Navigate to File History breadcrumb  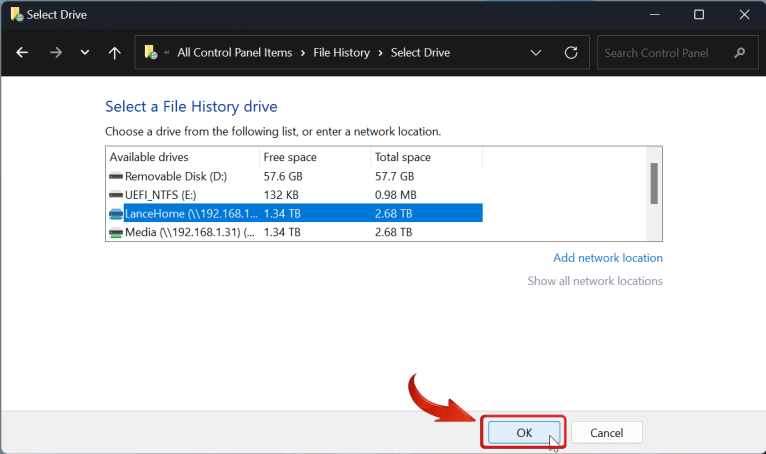click(341, 52)
